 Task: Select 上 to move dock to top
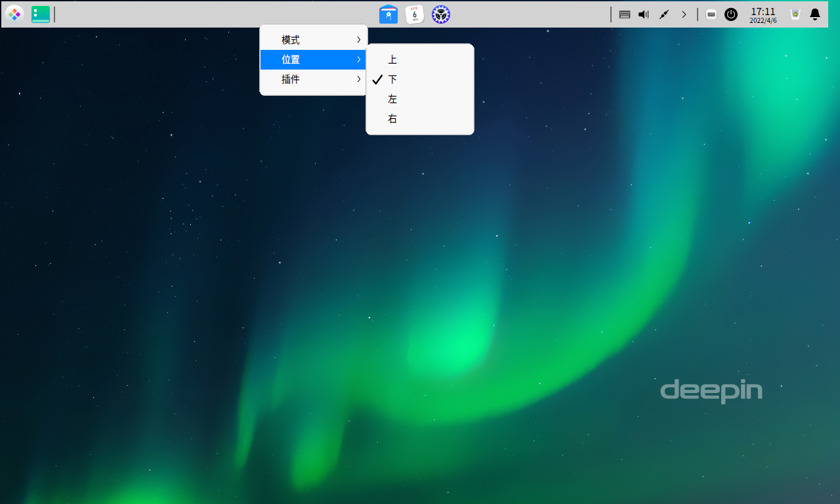(392, 59)
